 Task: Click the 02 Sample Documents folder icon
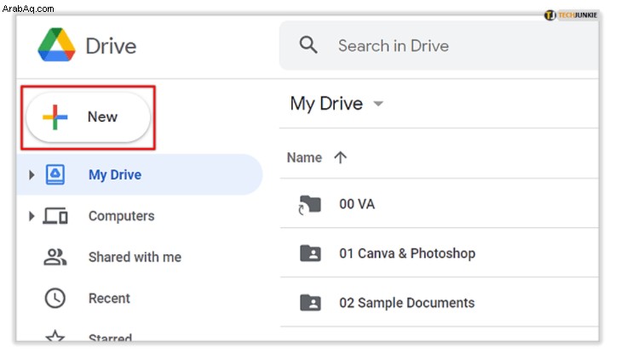[x=310, y=303]
